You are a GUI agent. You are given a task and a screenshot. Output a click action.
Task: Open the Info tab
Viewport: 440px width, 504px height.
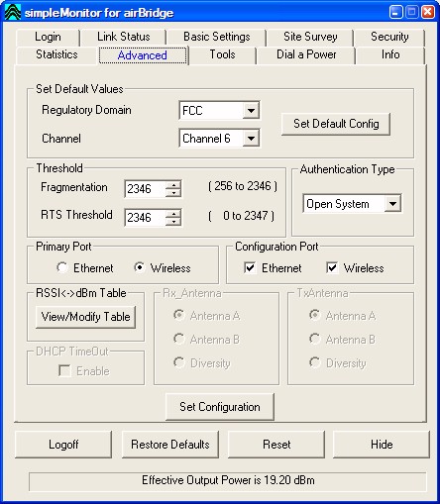[x=390, y=54]
